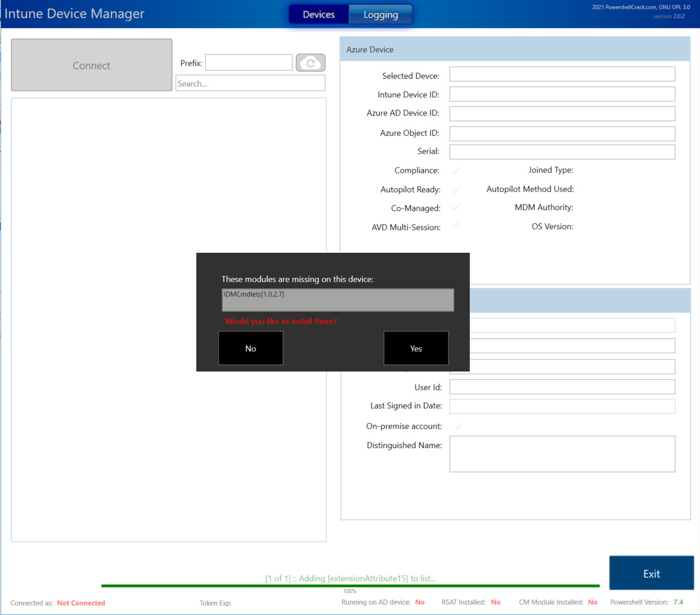Click Yes to install missing modules
This screenshot has width=700, height=615.
coord(416,348)
